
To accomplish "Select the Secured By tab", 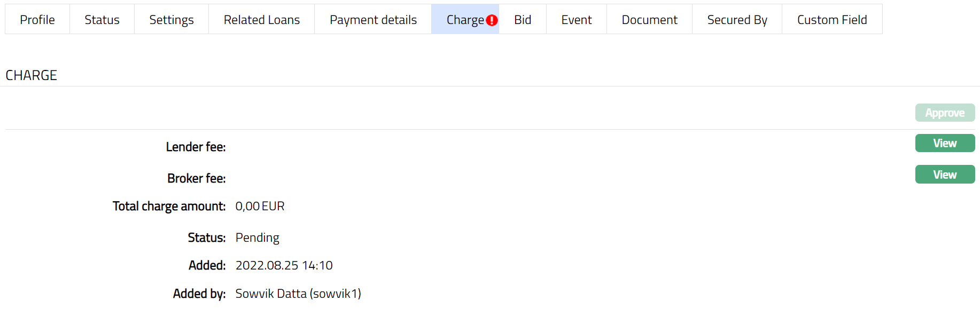I will pos(737,20).
